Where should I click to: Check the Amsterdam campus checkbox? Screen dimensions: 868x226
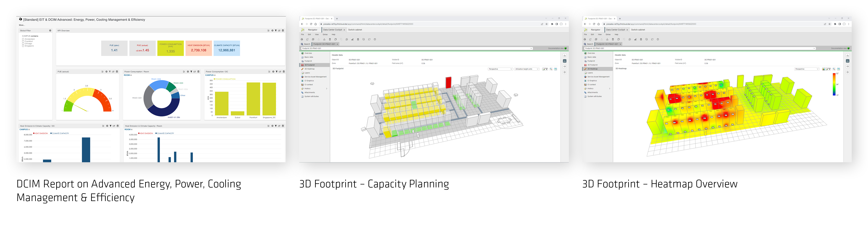23,39
